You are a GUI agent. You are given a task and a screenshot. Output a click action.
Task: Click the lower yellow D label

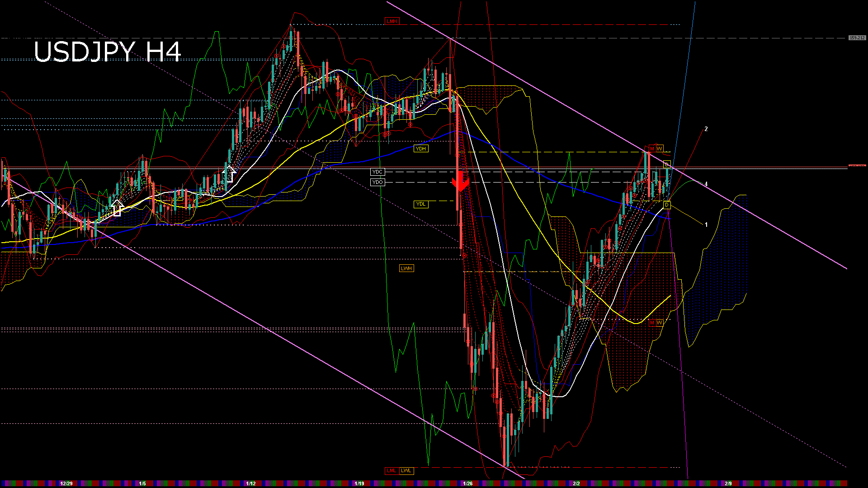[x=666, y=205]
